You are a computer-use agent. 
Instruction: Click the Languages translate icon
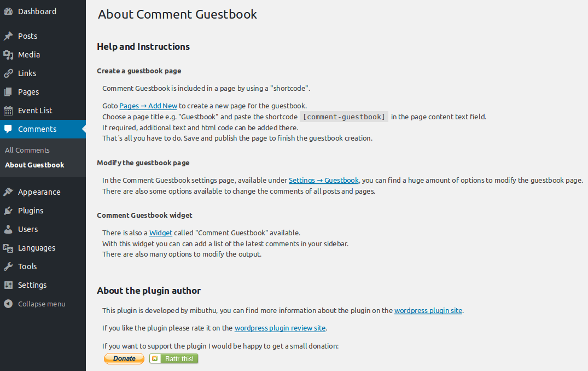[8, 248]
